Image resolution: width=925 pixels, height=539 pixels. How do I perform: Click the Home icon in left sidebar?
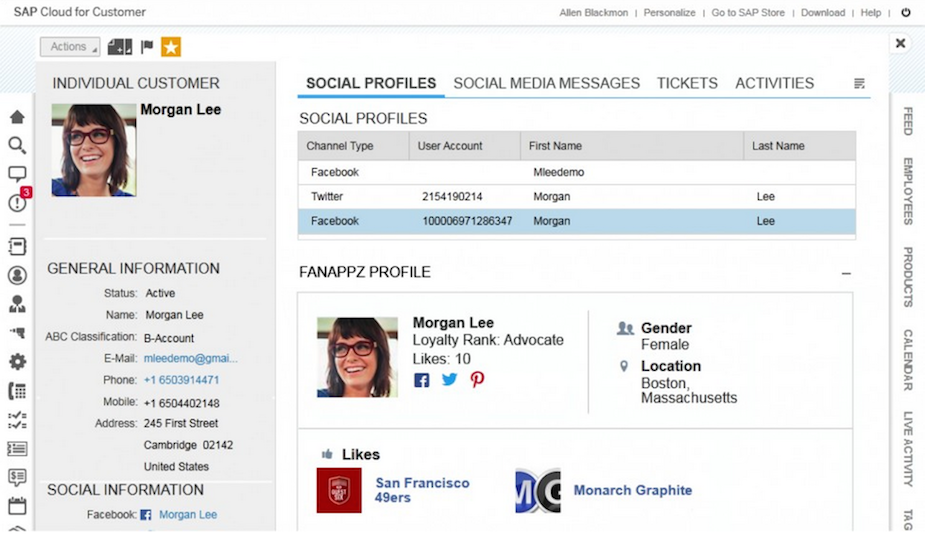[x=17, y=117]
